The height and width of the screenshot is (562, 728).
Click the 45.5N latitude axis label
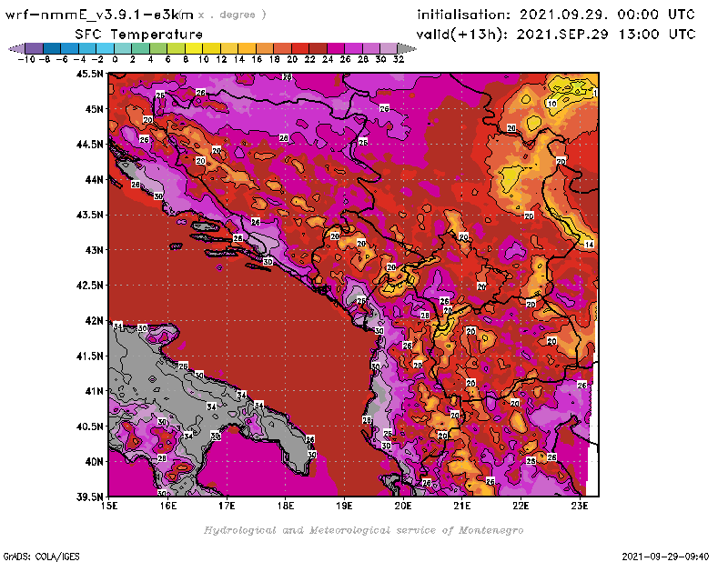pyautogui.click(x=89, y=74)
